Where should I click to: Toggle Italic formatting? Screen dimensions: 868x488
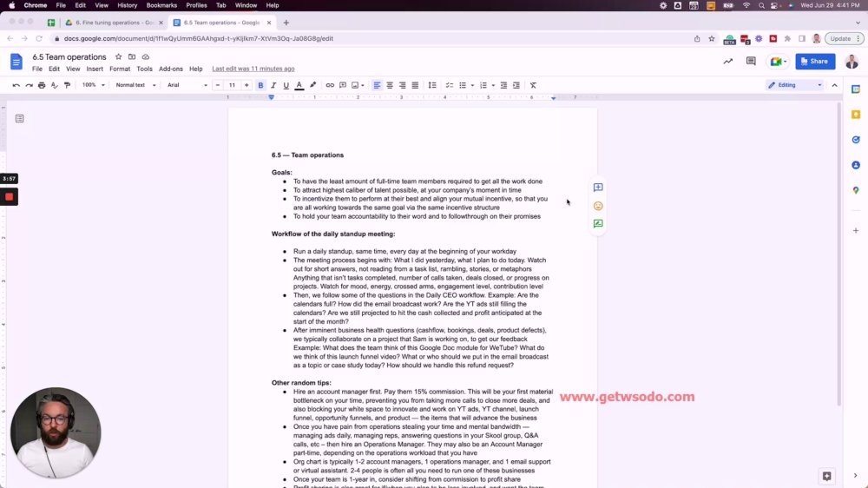point(273,85)
